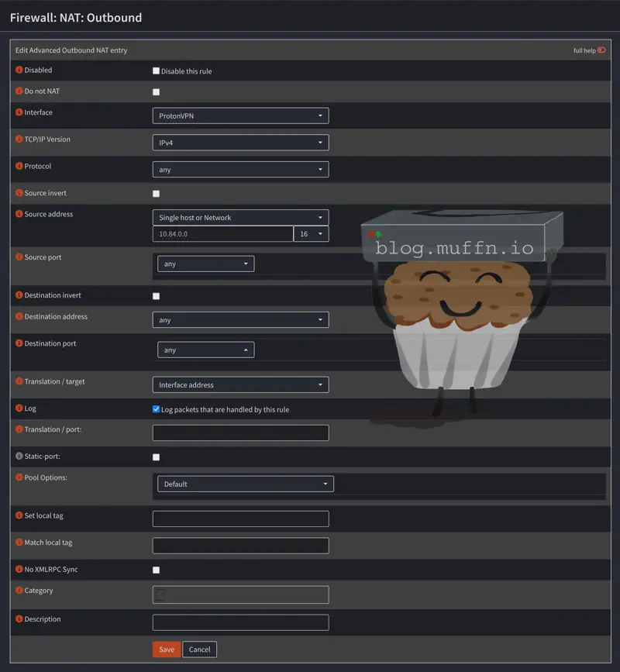Click the info icon beside Description
Image resolution: width=620 pixels, height=672 pixels.
19,619
